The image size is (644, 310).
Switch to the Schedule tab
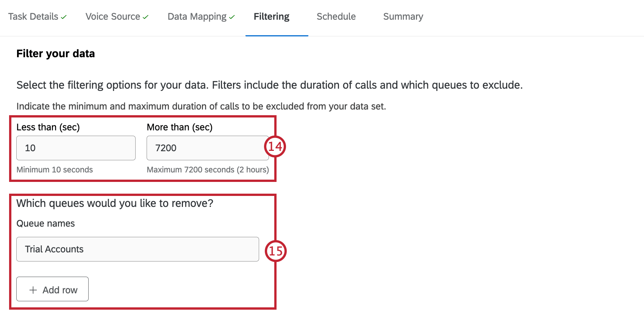[336, 17]
